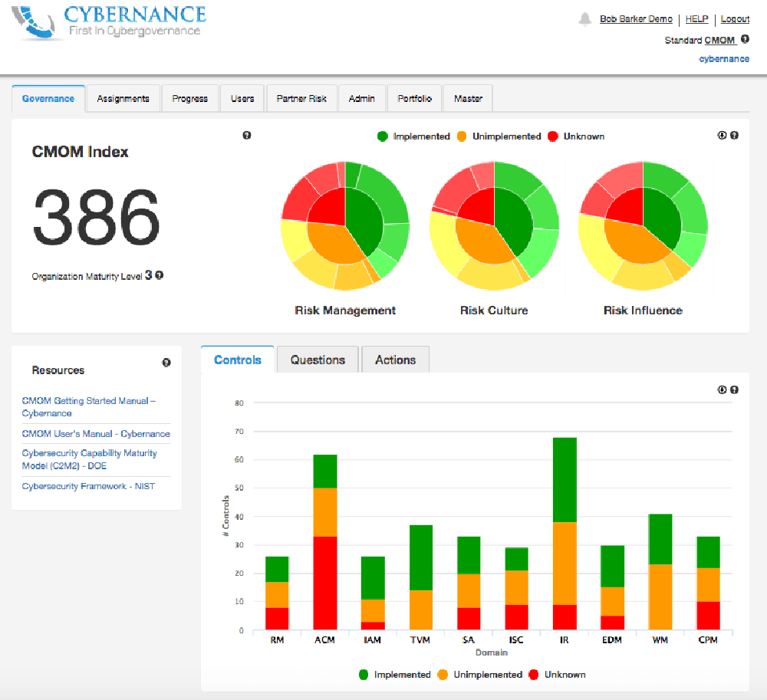Open the Partner Risk tab
The width and height of the screenshot is (767, 700).
(301, 99)
